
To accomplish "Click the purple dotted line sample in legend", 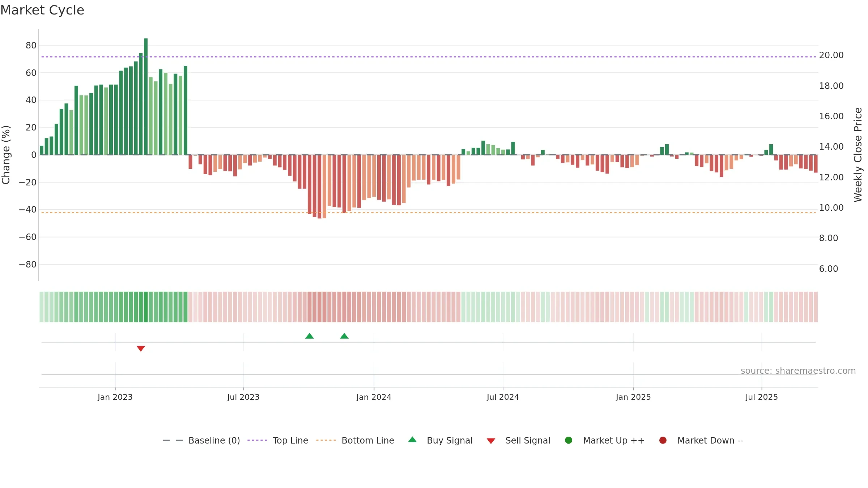I will click(257, 440).
